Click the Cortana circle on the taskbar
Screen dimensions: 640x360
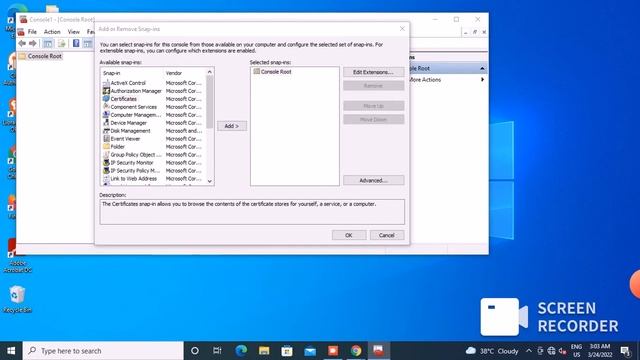click(x=195, y=351)
